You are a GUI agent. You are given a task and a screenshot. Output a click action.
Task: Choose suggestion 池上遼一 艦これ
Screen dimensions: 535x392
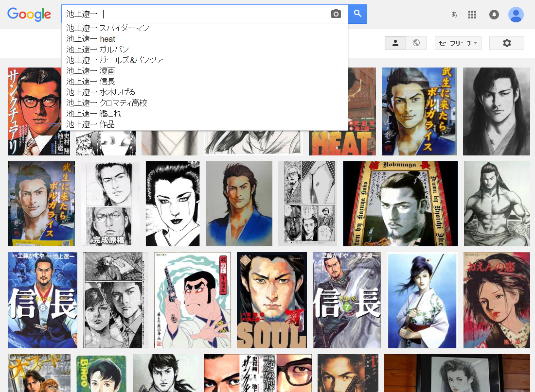click(x=205, y=114)
